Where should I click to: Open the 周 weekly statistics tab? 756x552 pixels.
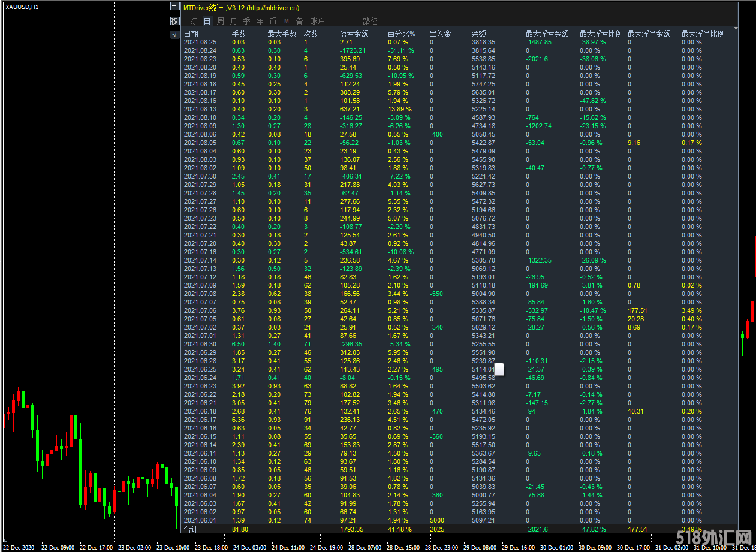(x=221, y=21)
